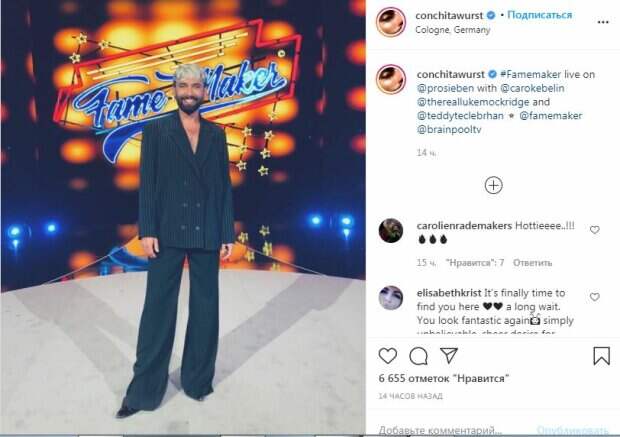This screenshot has height=437, width=620.
Task: Open the @brainpooltv mention
Action: click(x=449, y=130)
